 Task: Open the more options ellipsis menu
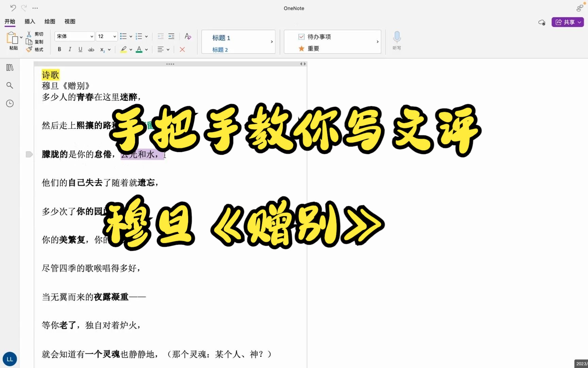coord(35,8)
